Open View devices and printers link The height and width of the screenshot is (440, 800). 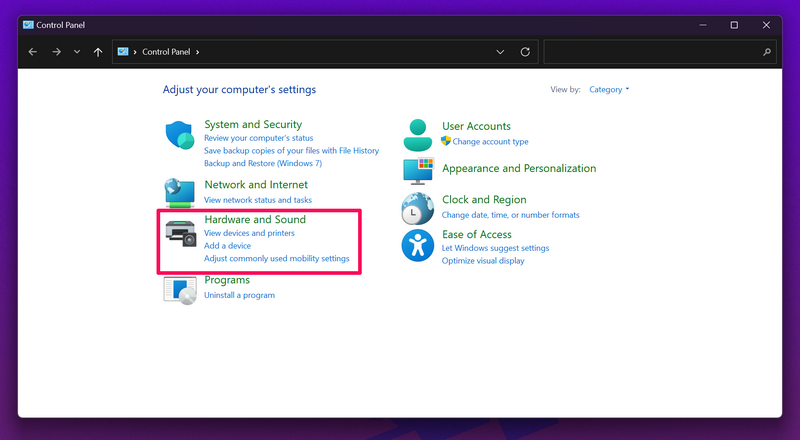click(x=249, y=233)
